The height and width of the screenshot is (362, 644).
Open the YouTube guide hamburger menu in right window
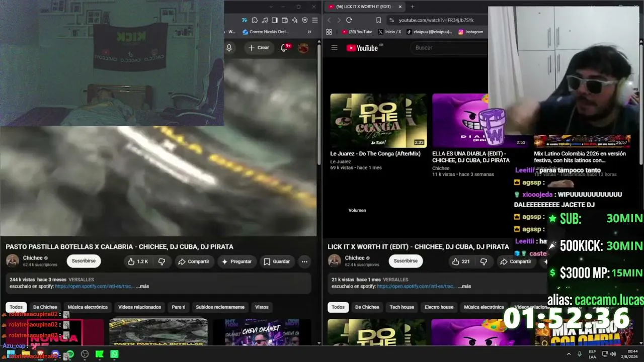334,48
